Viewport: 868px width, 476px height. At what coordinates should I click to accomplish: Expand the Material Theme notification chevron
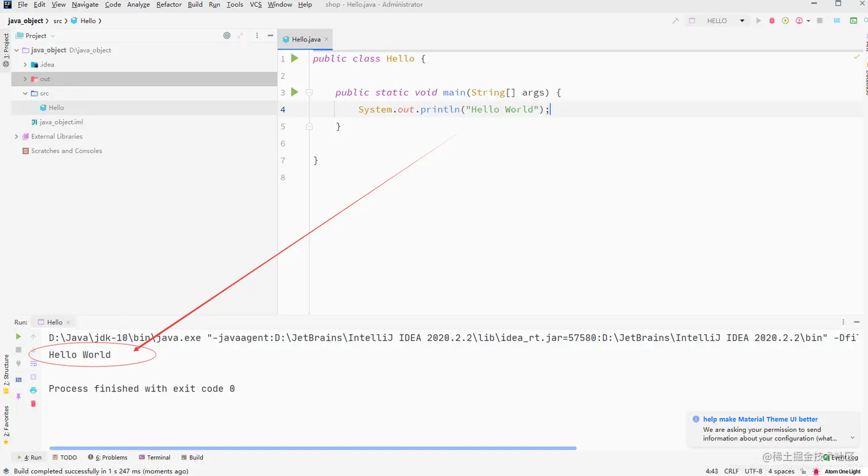pos(852,438)
